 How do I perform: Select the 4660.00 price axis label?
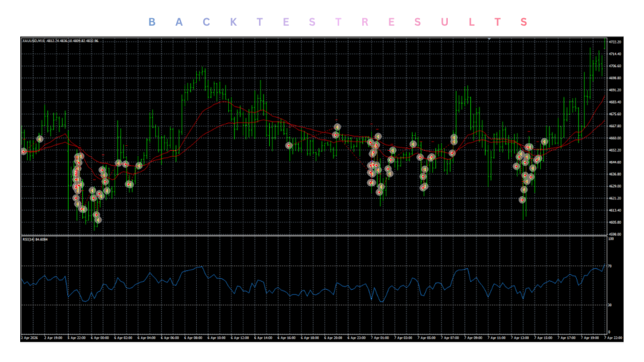(615, 138)
